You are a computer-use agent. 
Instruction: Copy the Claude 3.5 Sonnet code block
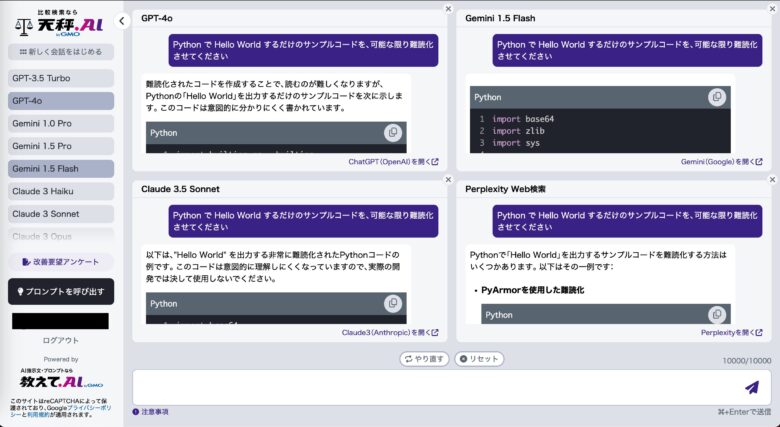point(393,303)
